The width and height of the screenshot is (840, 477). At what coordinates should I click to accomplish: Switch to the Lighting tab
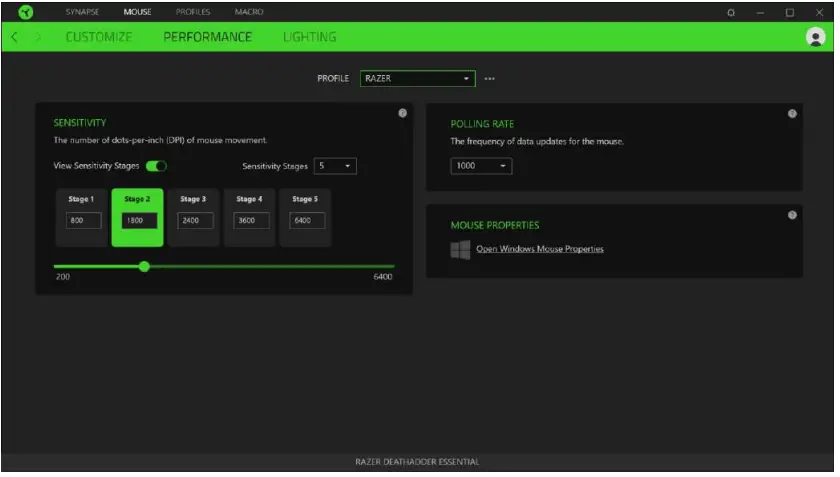309,37
